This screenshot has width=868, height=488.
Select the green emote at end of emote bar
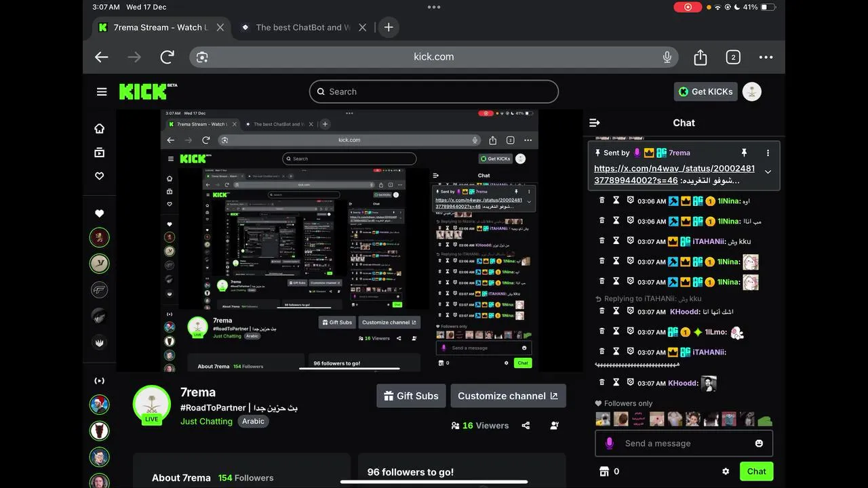764,420
